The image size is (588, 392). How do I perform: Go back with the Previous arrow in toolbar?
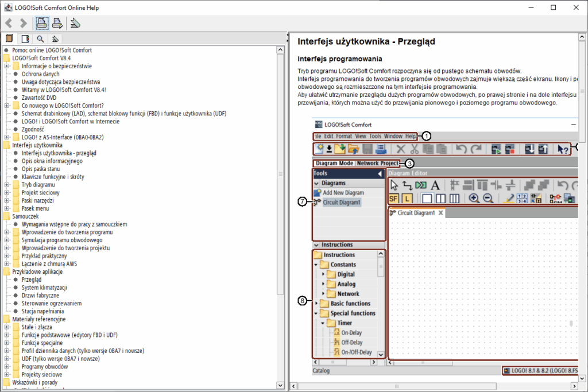[9, 23]
